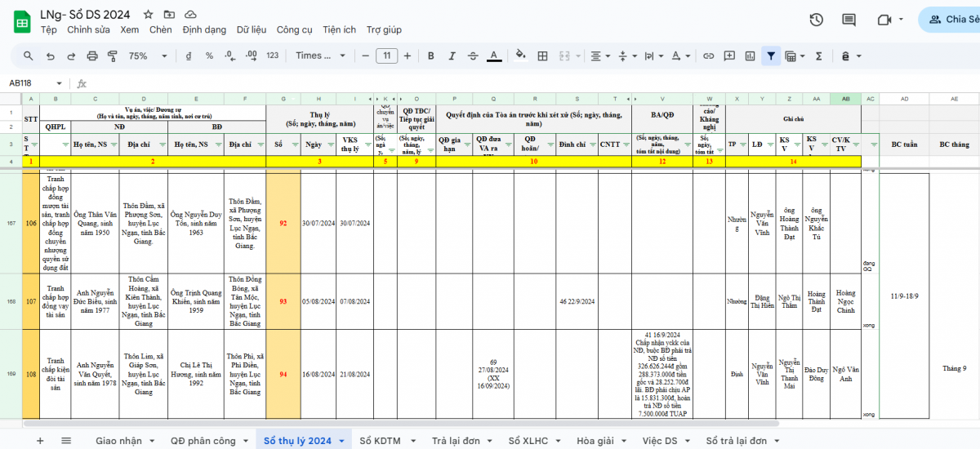Open fill color picker
Viewport: 980px width, 449px height.
(x=521, y=56)
